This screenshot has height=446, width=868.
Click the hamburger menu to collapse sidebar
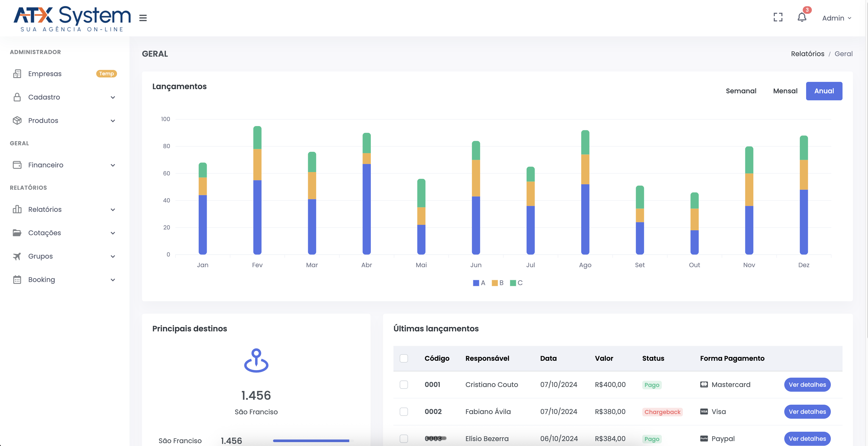[143, 18]
